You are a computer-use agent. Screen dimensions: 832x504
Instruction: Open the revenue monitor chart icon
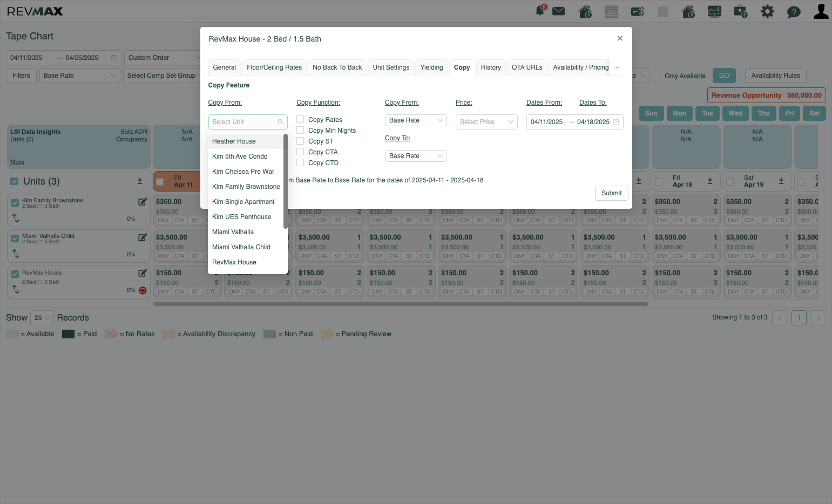[x=714, y=11]
